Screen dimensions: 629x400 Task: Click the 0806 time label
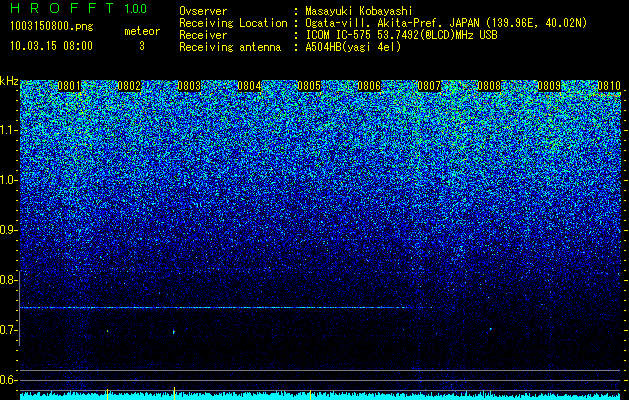(369, 86)
